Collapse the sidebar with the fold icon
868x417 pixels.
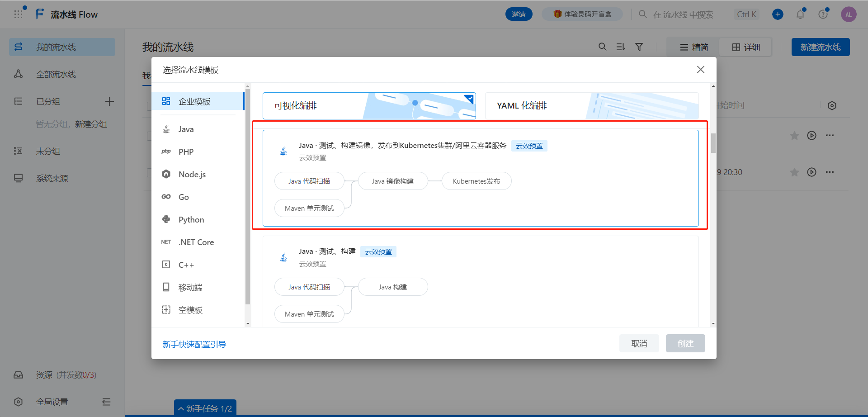[106, 402]
